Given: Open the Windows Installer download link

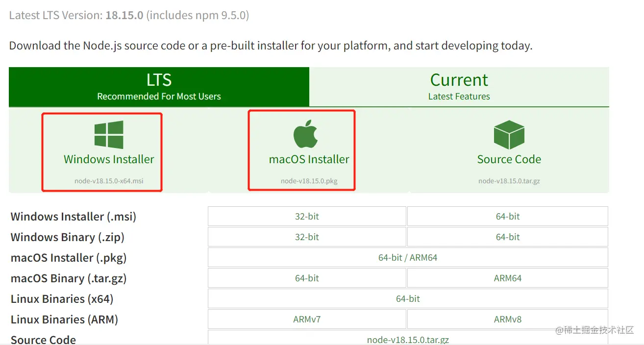Looking at the screenshot, I should (109, 159).
